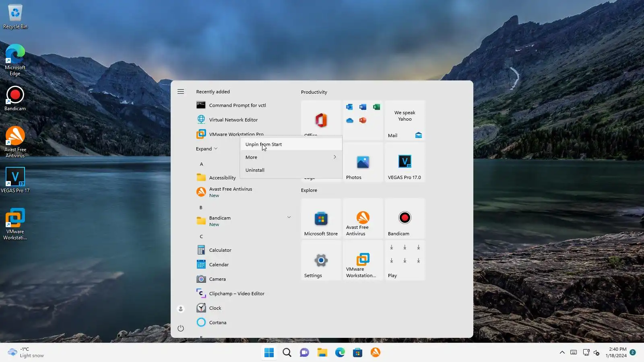The image size is (644, 362).
Task: Open the notification badge showing 2
Action: (x=633, y=352)
